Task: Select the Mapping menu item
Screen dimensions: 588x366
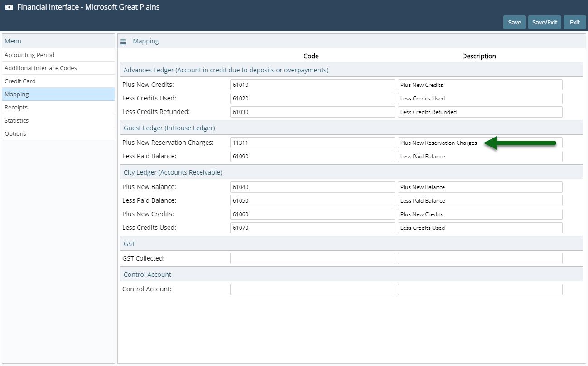Action: coord(58,94)
